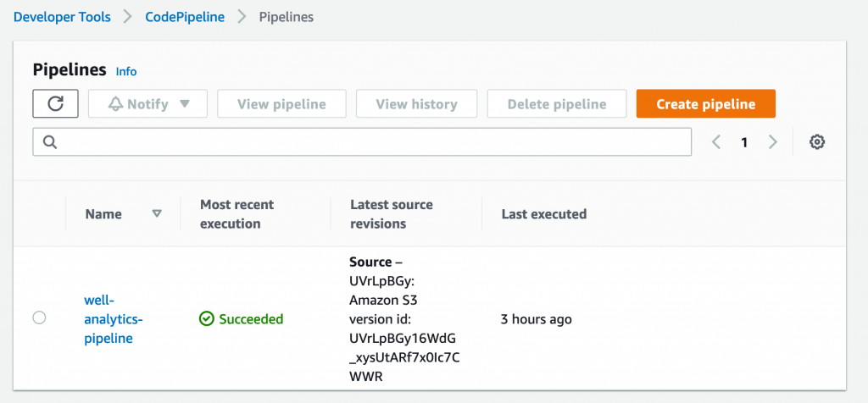Click the green Succeeded status icon

206,319
